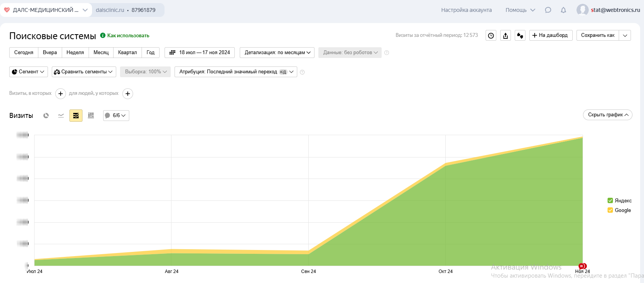Click the stat@webtronics.ru account name

point(615,10)
